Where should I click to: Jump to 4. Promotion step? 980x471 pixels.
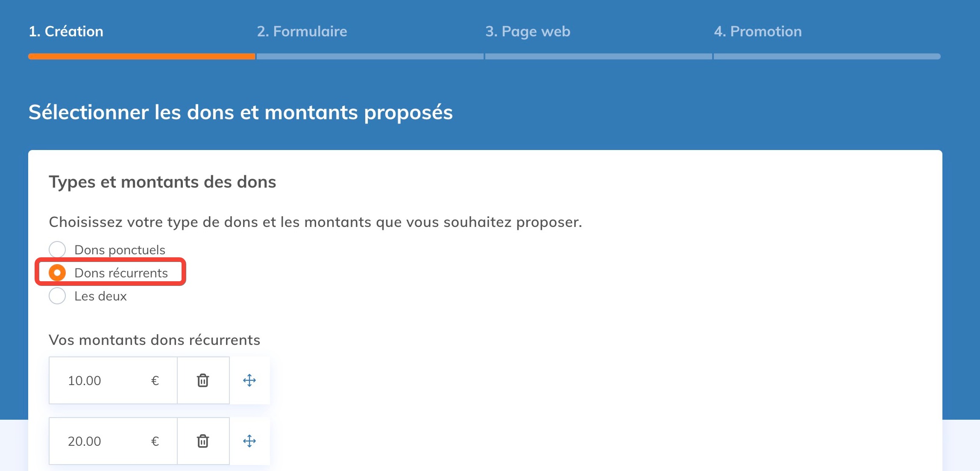758,31
